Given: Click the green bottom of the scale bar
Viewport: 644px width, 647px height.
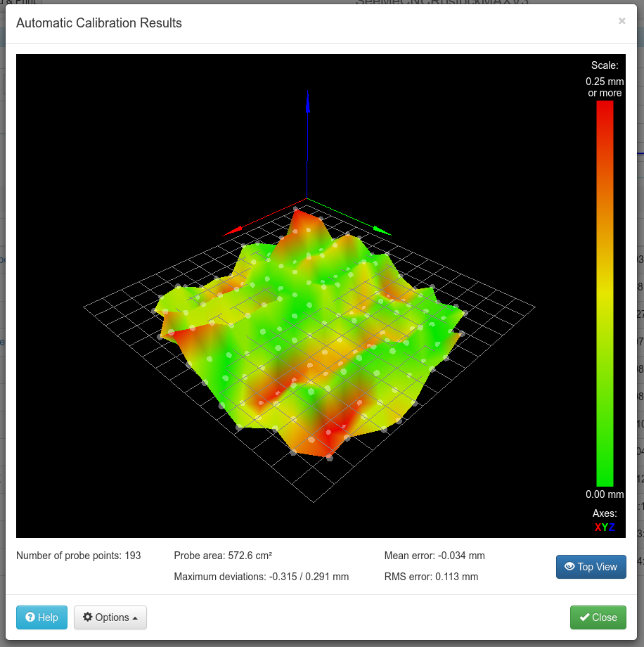Looking at the screenshot, I should (x=605, y=477).
